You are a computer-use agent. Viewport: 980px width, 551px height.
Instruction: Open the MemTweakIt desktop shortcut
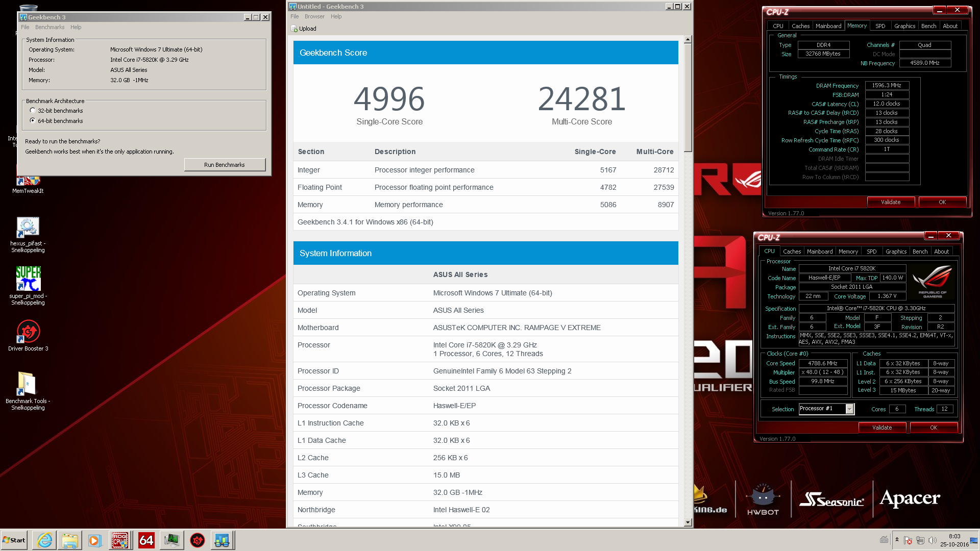click(28, 184)
